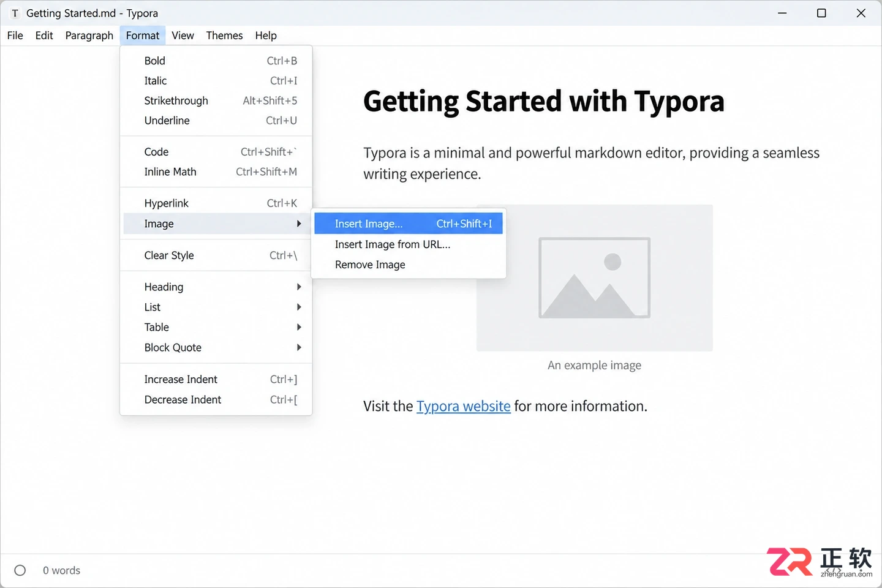Screen dimensions: 882x588
Task: Select Insert Image from URL...
Action: tap(409, 244)
